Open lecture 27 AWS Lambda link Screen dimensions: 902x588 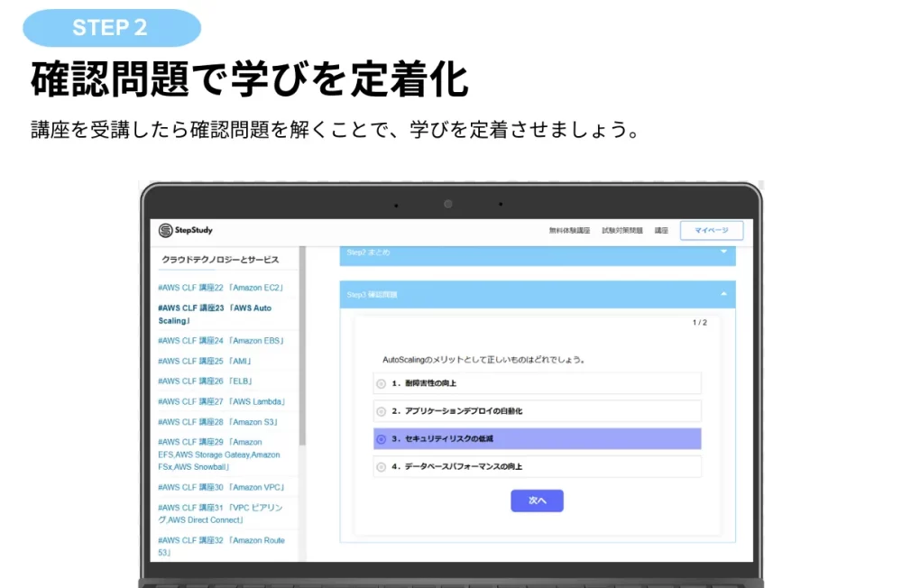click(x=222, y=401)
